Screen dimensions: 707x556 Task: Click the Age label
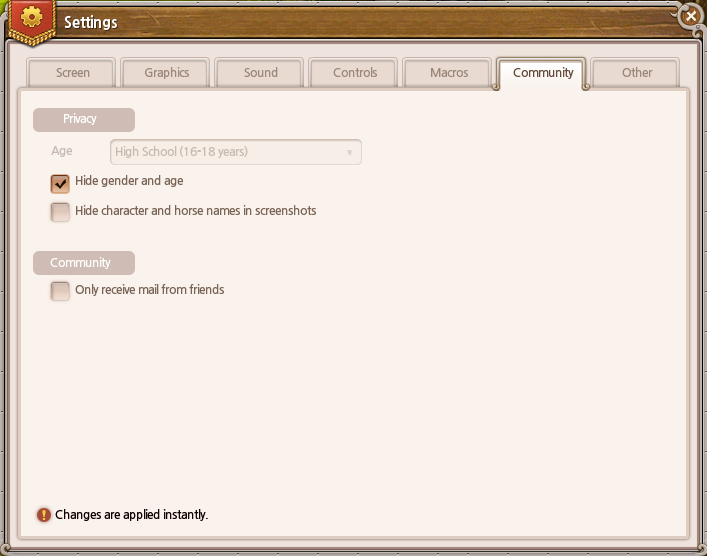[62, 151]
